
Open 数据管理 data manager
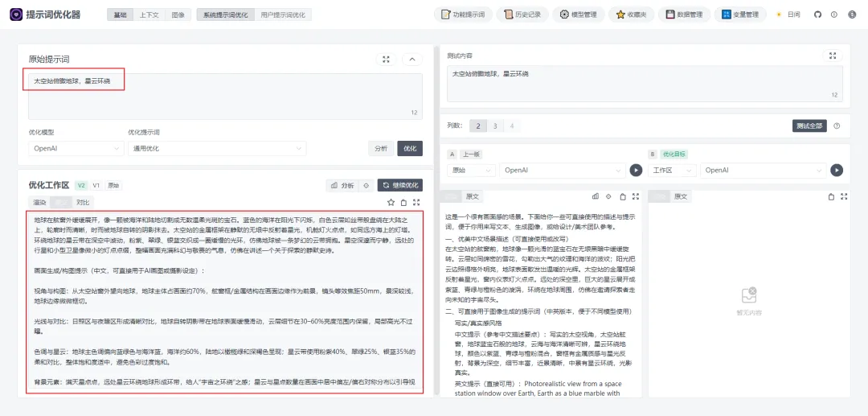(x=684, y=14)
